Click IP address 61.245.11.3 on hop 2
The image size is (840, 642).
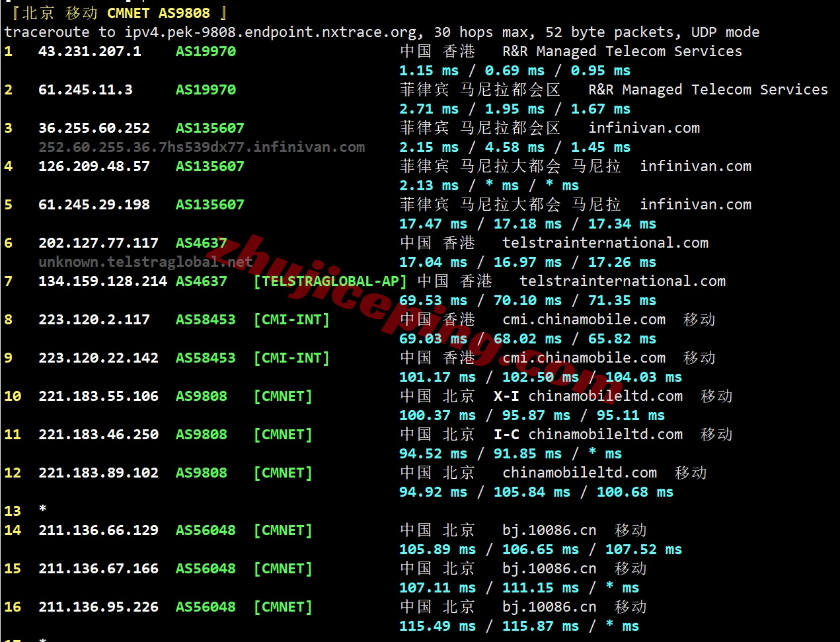85,90
